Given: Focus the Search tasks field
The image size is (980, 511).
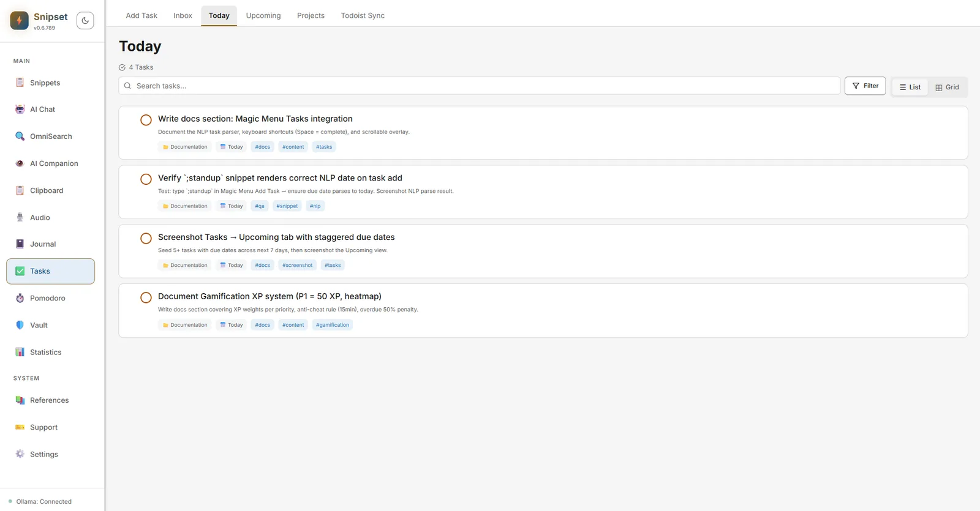Looking at the screenshot, I should [x=479, y=86].
